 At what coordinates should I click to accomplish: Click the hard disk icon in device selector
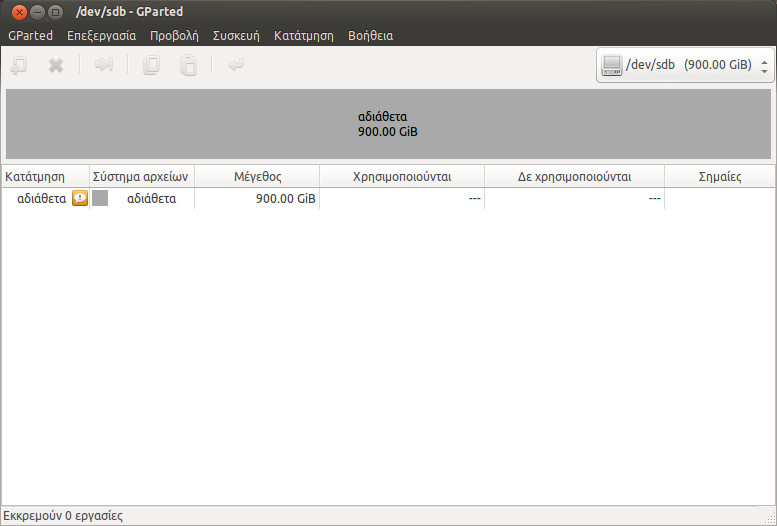[x=611, y=65]
